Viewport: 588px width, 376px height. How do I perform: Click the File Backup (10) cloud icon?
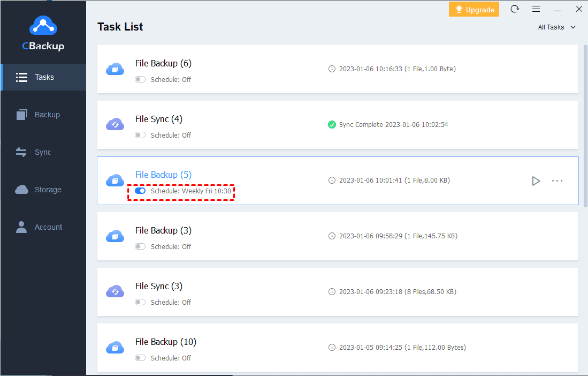pos(115,348)
